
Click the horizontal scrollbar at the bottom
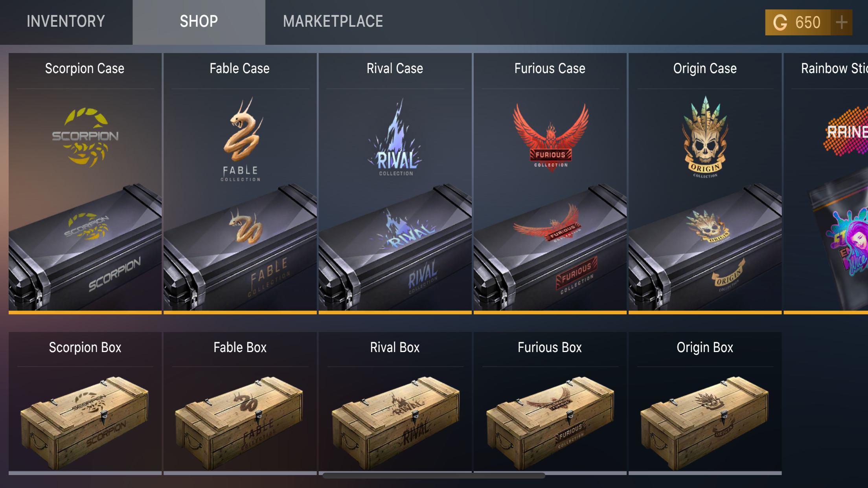pyautogui.click(x=434, y=475)
